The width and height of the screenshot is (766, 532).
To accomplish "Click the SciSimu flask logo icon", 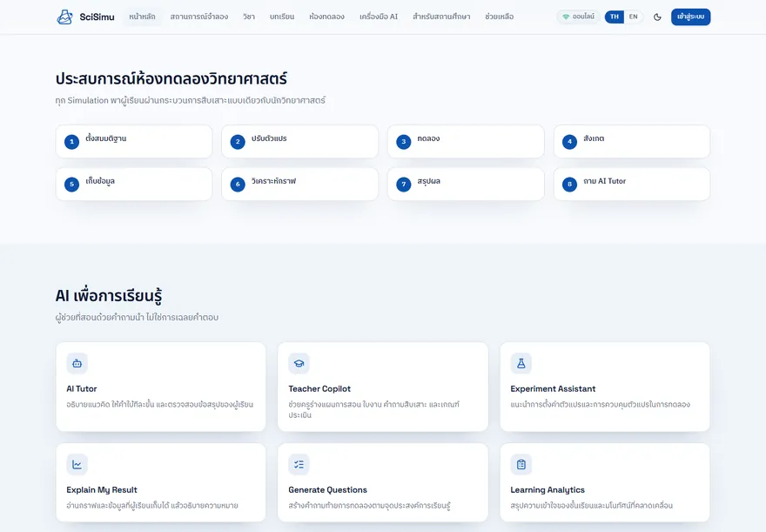I will pyautogui.click(x=64, y=17).
